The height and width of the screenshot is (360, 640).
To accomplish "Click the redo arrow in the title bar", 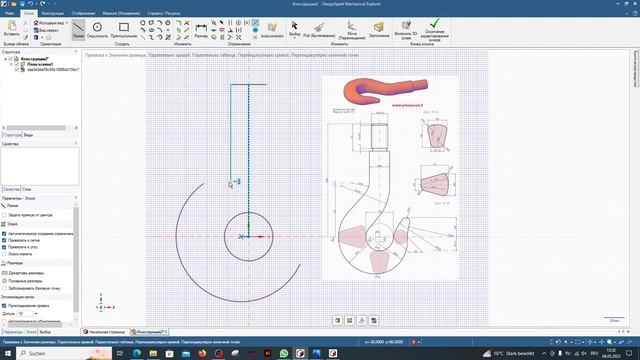I will 42,4.
